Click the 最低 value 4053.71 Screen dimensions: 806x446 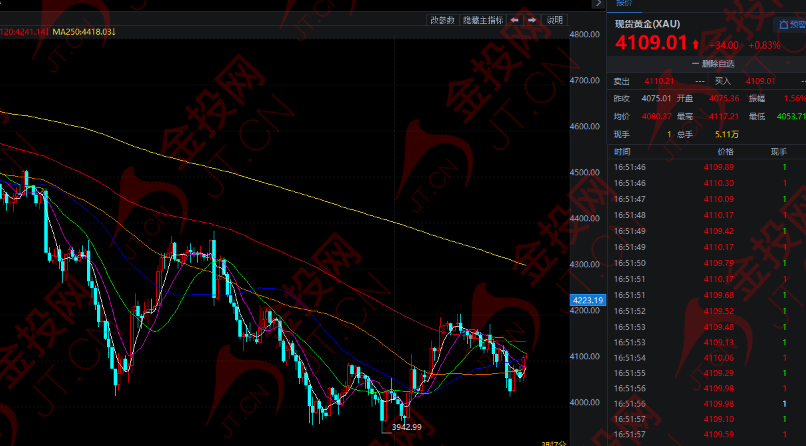(x=791, y=117)
